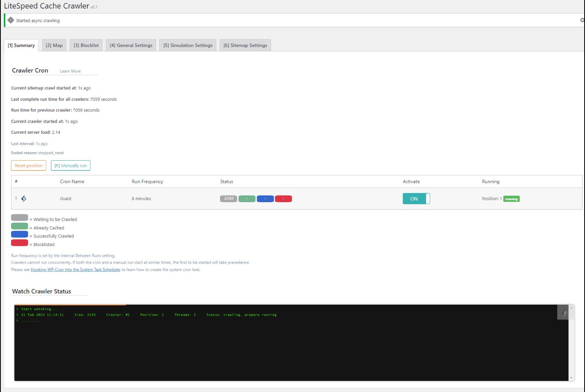This screenshot has width=585, height=392.
Task: Click Run time for previous crawler line
Action: coord(55,110)
